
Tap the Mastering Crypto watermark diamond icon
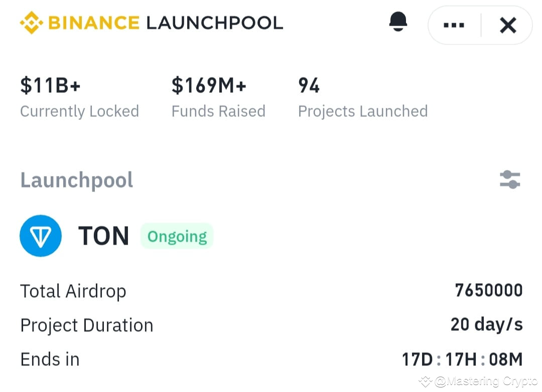pyautogui.click(x=425, y=382)
